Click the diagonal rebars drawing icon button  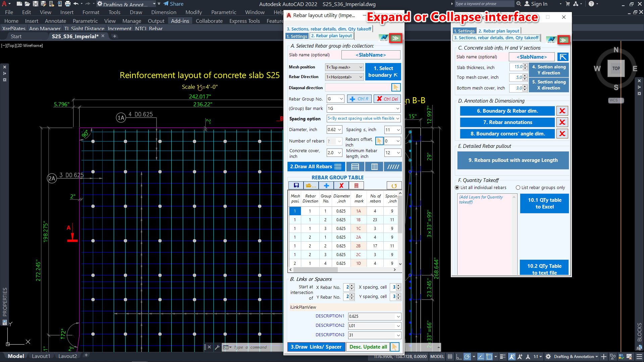[x=393, y=167]
